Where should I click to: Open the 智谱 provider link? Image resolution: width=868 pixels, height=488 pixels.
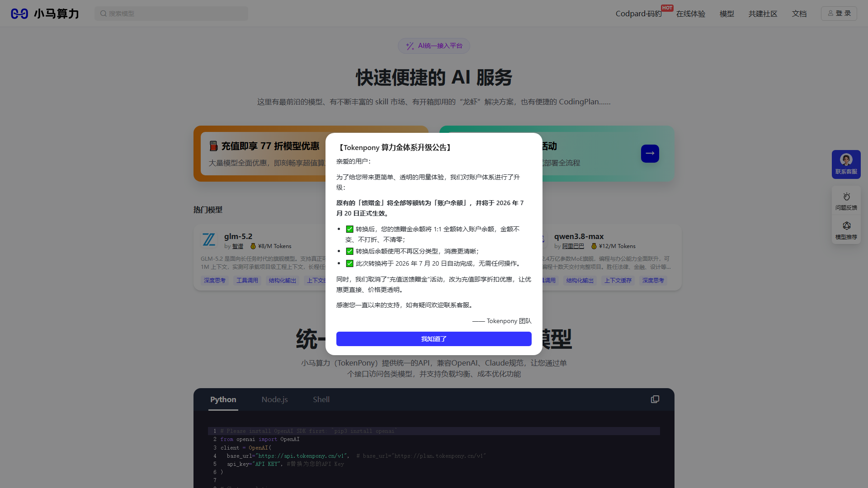click(238, 246)
